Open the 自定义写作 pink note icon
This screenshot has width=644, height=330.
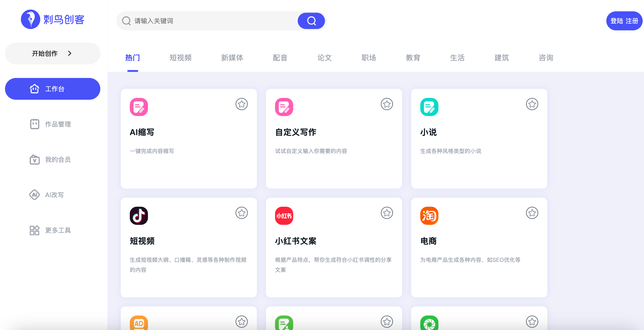284,107
